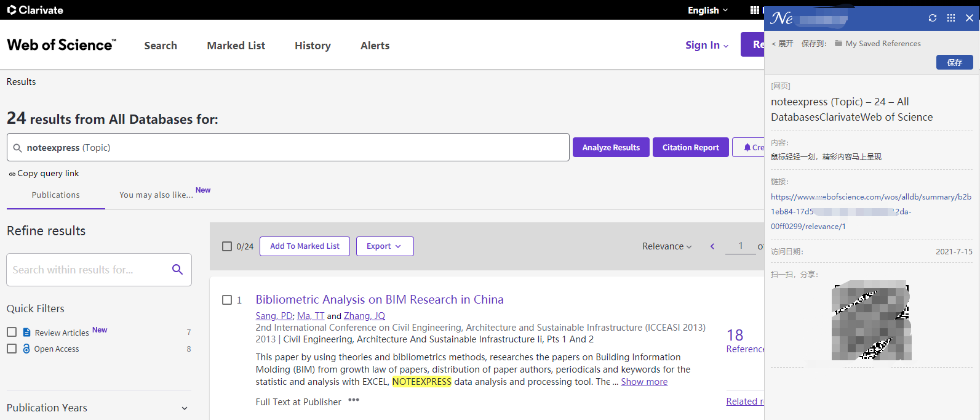The height and width of the screenshot is (420, 980).
Task: Click the Web of Science logo
Action: pos(61,45)
